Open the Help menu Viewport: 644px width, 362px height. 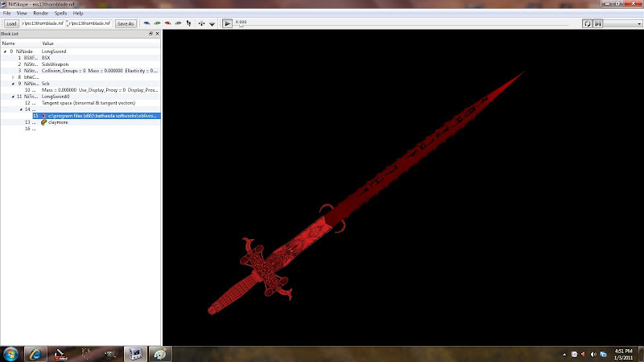click(x=78, y=13)
